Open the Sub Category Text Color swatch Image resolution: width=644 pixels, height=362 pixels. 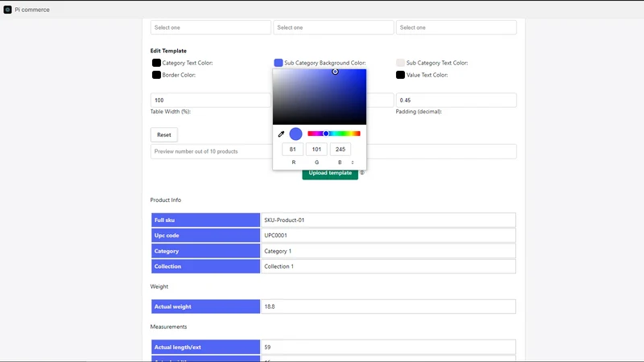pyautogui.click(x=400, y=63)
